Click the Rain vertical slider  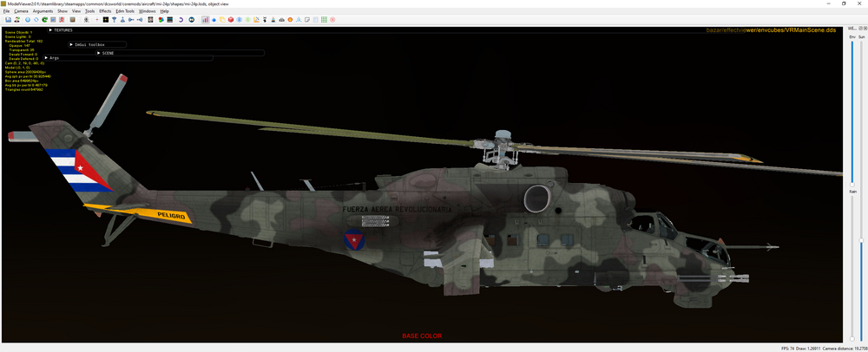(x=852, y=267)
